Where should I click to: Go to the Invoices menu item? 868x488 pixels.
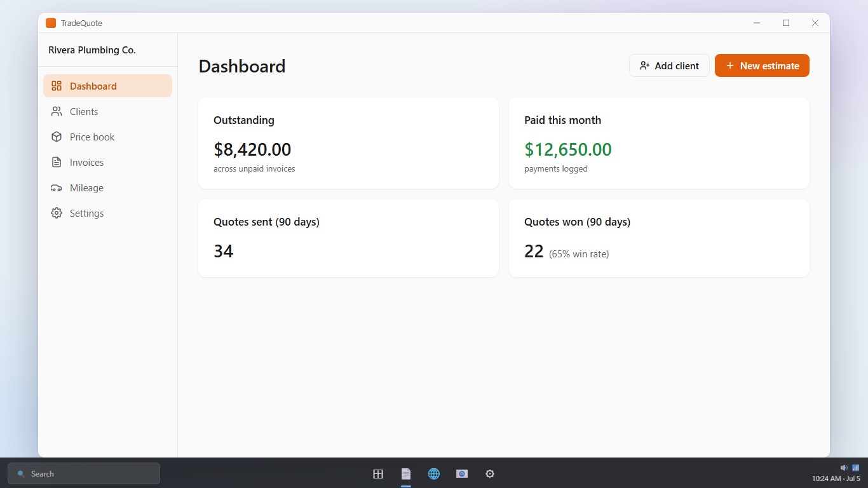click(107, 162)
